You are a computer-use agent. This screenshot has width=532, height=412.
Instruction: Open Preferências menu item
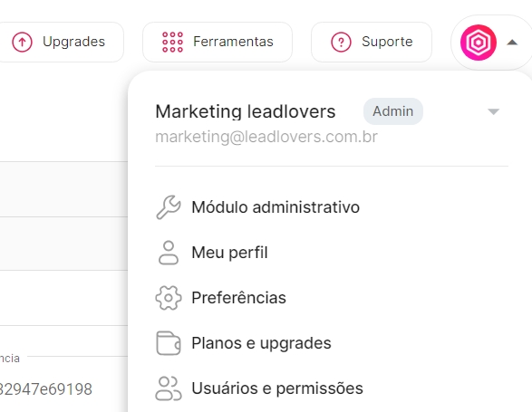pyautogui.click(x=238, y=298)
